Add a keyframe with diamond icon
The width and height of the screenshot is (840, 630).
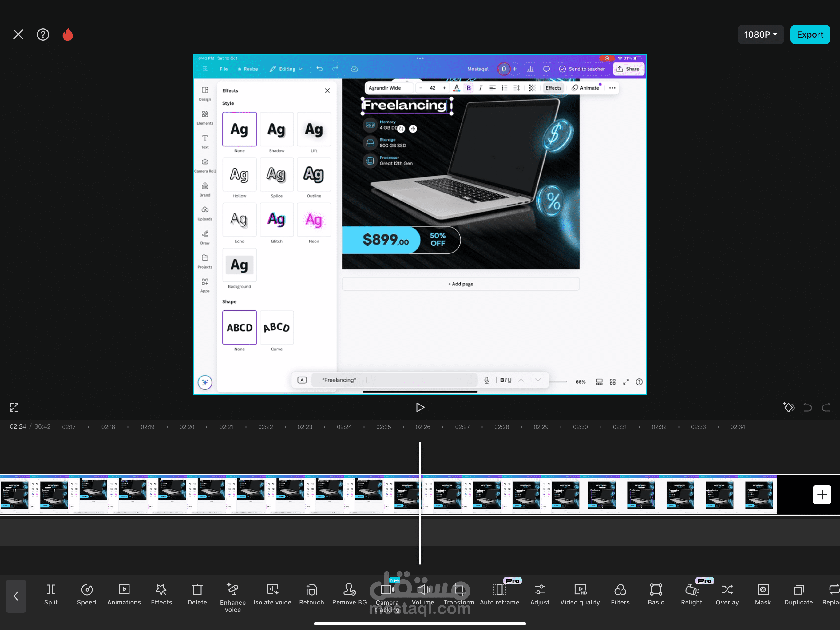point(789,407)
